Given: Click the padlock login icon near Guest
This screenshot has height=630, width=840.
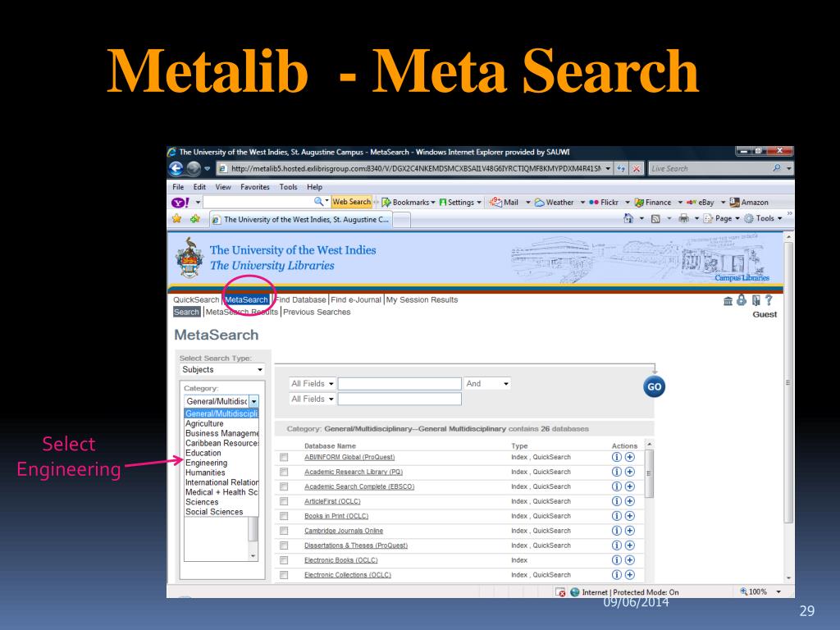Looking at the screenshot, I should (742, 300).
